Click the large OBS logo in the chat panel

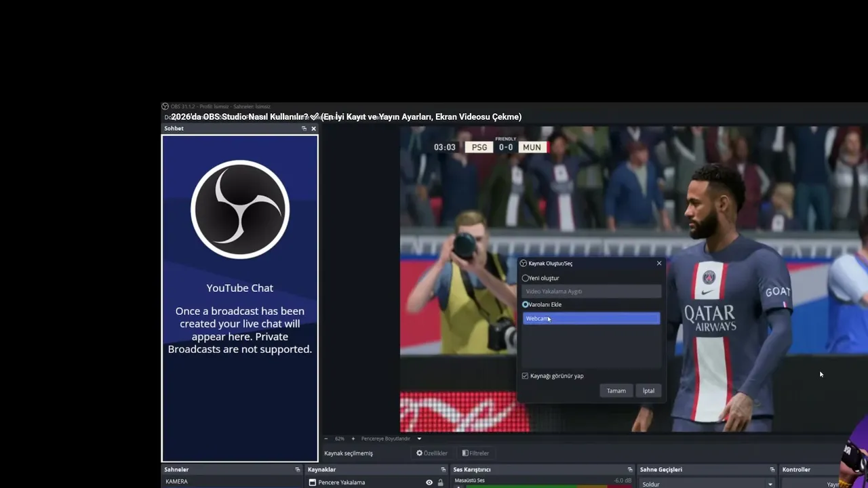(240, 209)
